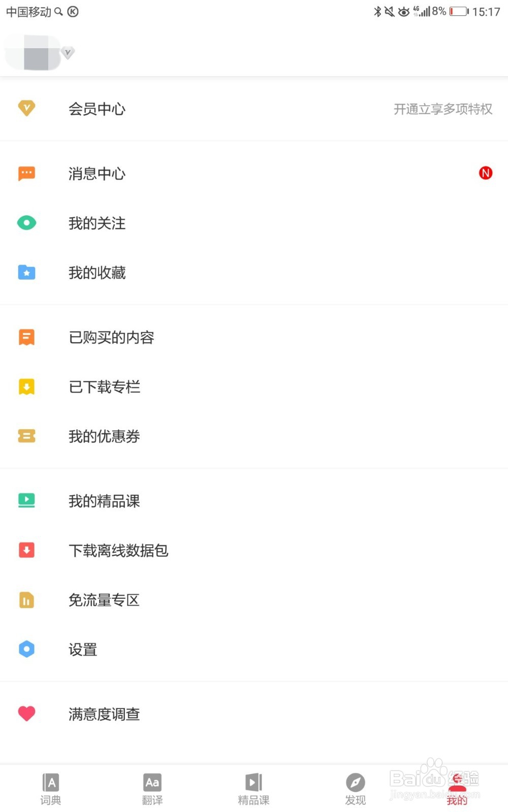Tap the pink heart survey icon
508x812 pixels.
pyautogui.click(x=26, y=714)
